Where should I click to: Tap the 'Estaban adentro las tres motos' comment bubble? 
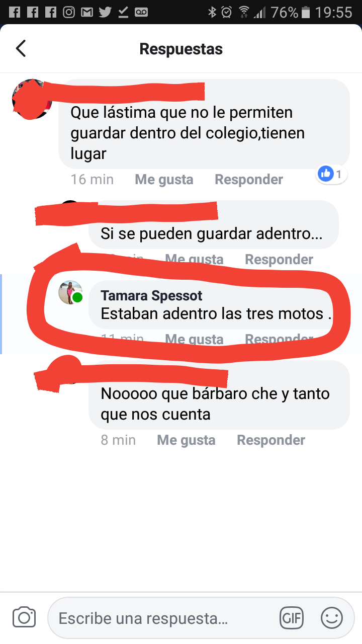pyautogui.click(x=212, y=305)
